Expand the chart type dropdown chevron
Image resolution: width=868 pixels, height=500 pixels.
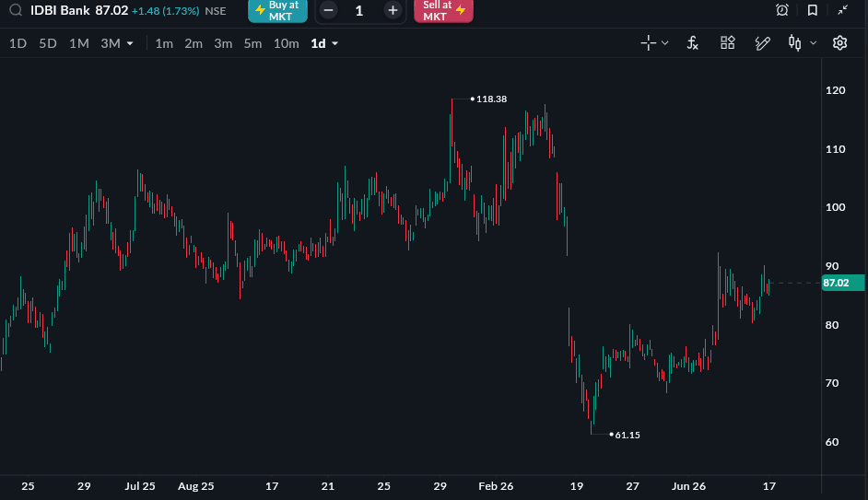[814, 43]
